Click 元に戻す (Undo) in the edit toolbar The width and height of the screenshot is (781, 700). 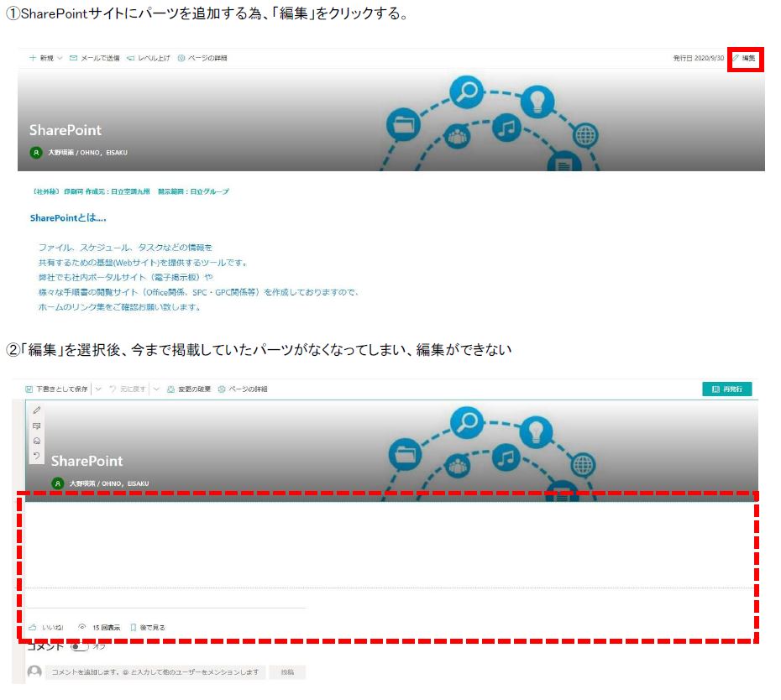(x=128, y=389)
